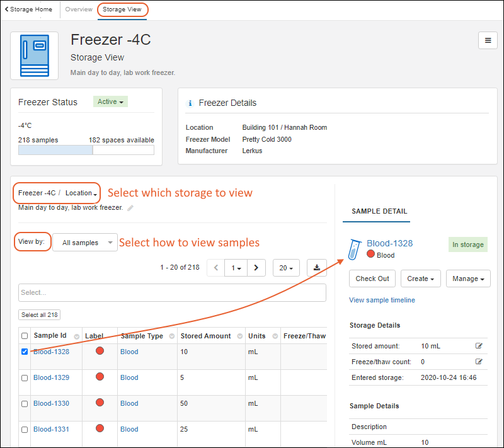Expand the All samples view dropdown
The image size is (504, 448).
pyautogui.click(x=85, y=243)
